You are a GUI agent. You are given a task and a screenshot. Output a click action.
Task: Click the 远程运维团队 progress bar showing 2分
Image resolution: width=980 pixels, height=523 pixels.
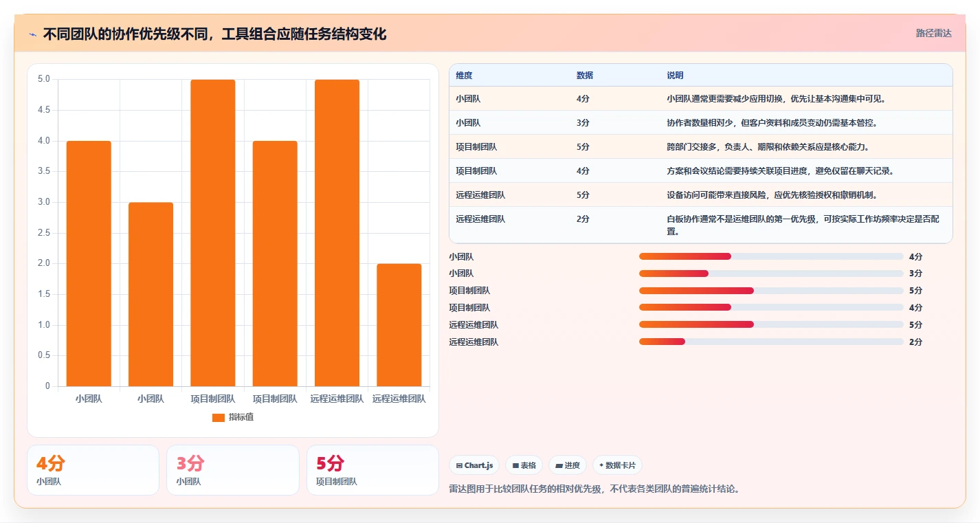[771, 342]
